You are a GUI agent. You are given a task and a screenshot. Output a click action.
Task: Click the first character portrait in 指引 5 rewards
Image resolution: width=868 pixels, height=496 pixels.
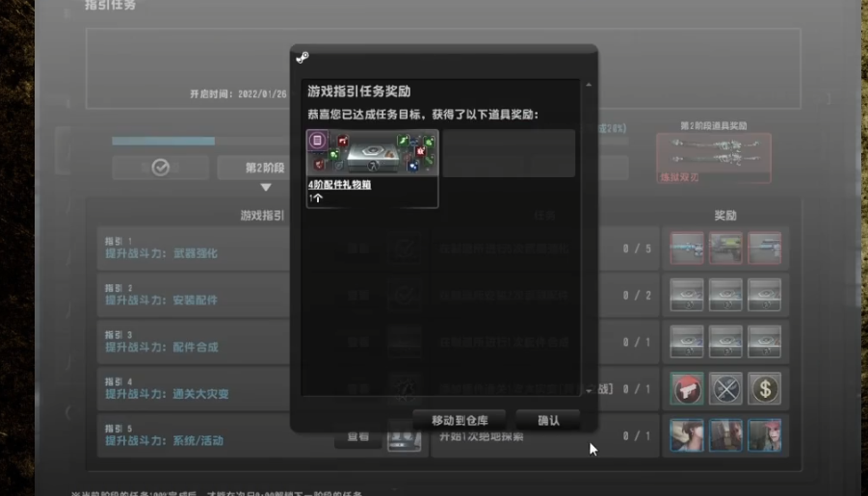click(687, 435)
